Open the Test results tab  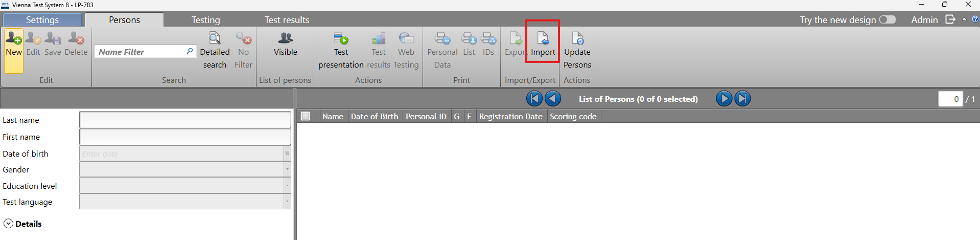(x=287, y=20)
